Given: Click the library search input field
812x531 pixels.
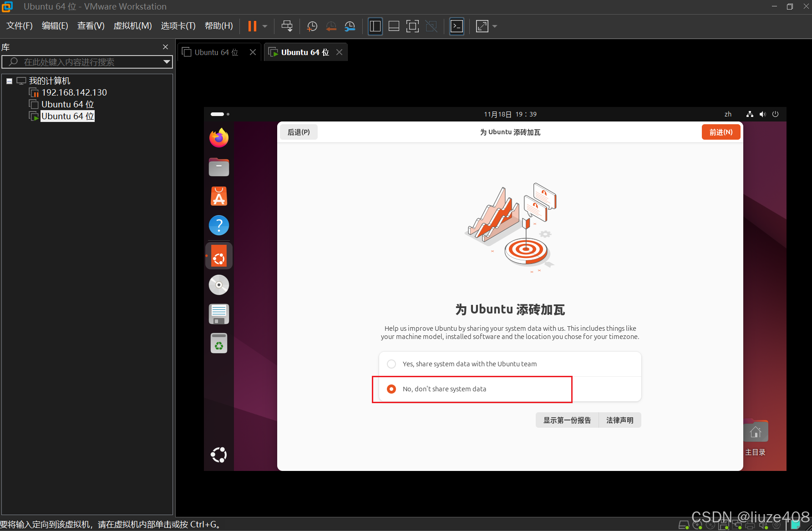Looking at the screenshot, I should pos(86,62).
